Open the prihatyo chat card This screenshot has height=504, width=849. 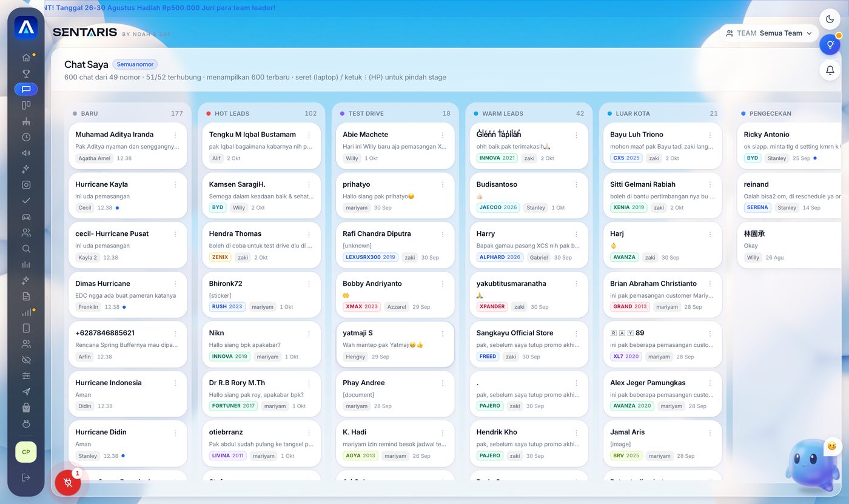[x=395, y=195]
